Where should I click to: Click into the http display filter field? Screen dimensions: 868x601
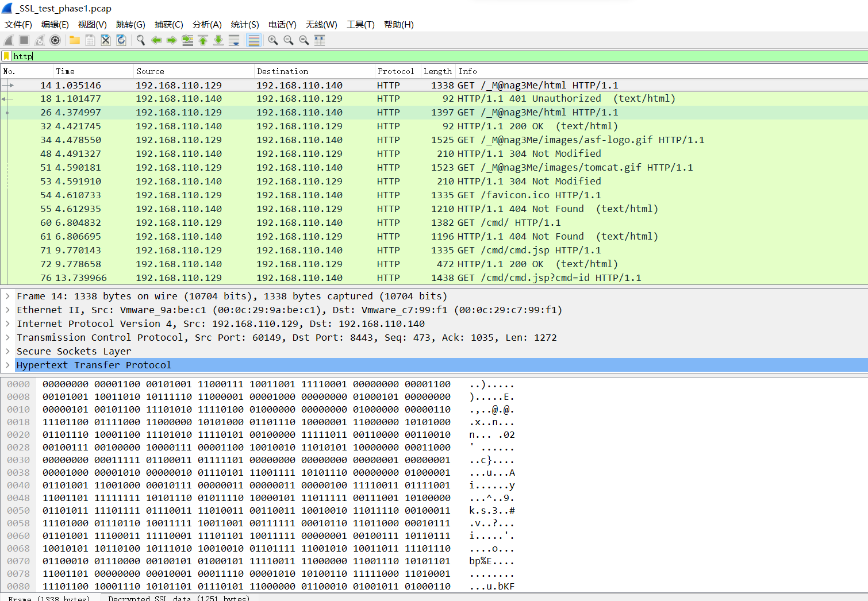[440, 56]
